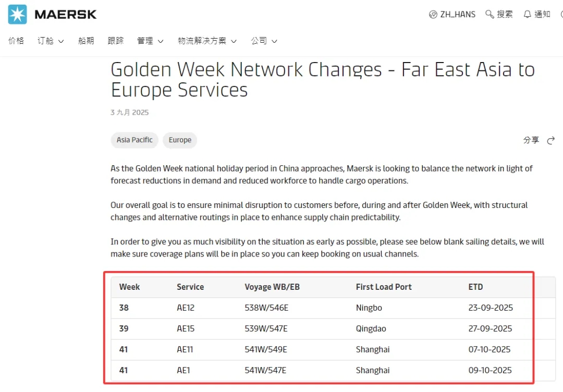The width and height of the screenshot is (563, 392).
Task: Click the Europe tag
Action: [x=180, y=140]
